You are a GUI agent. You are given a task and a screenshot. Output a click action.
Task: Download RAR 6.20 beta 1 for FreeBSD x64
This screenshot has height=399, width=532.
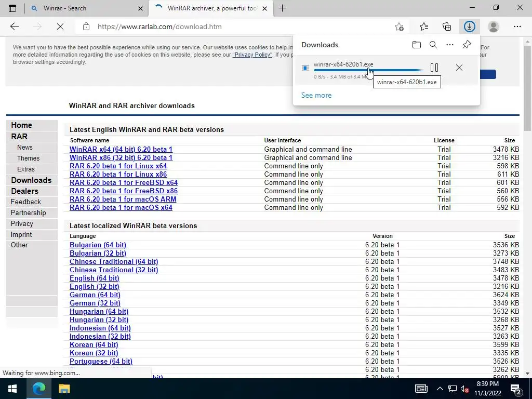124,182
